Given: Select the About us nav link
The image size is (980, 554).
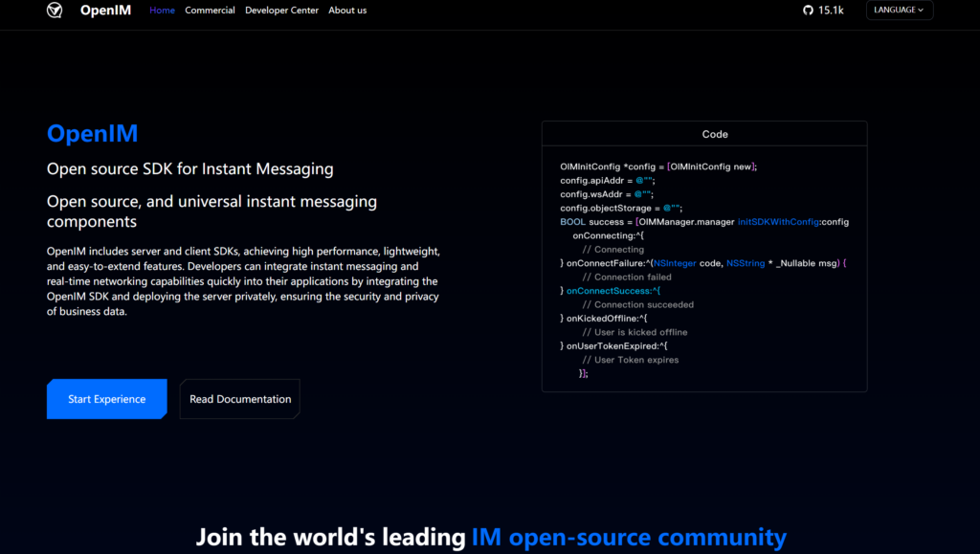Looking at the screenshot, I should point(347,11).
